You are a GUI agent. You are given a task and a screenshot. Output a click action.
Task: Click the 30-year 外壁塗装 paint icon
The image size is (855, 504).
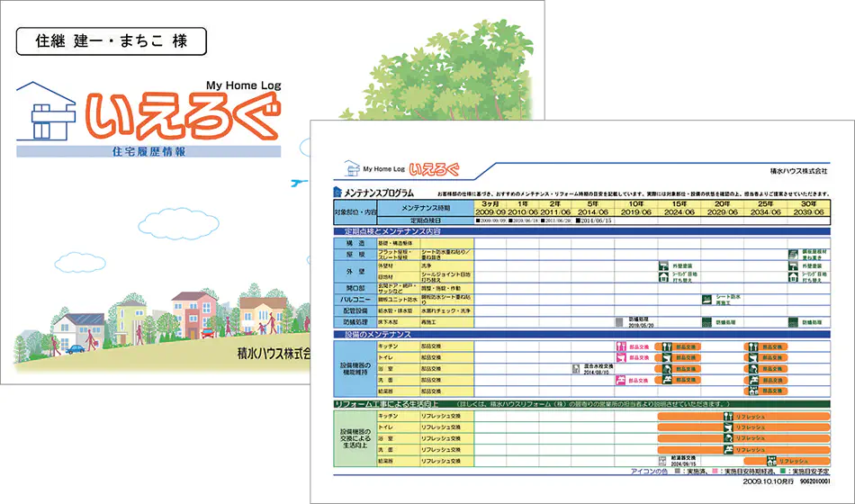[794, 266]
